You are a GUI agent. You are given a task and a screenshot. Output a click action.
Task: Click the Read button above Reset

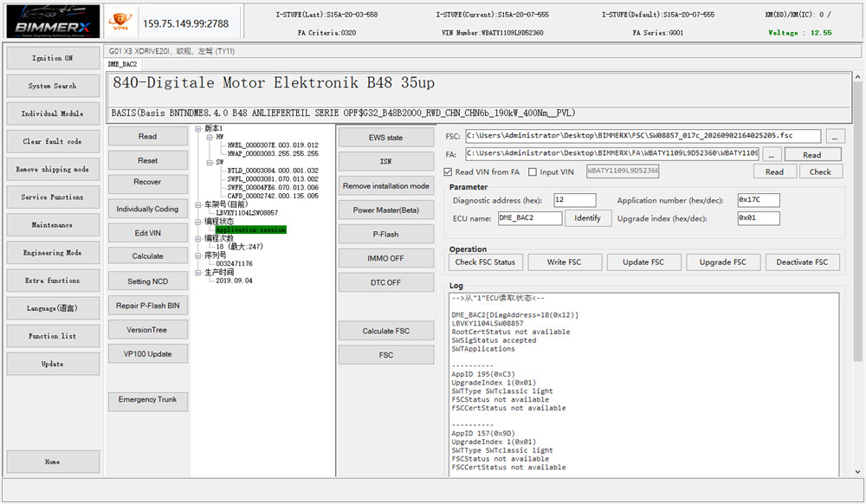(147, 136)
